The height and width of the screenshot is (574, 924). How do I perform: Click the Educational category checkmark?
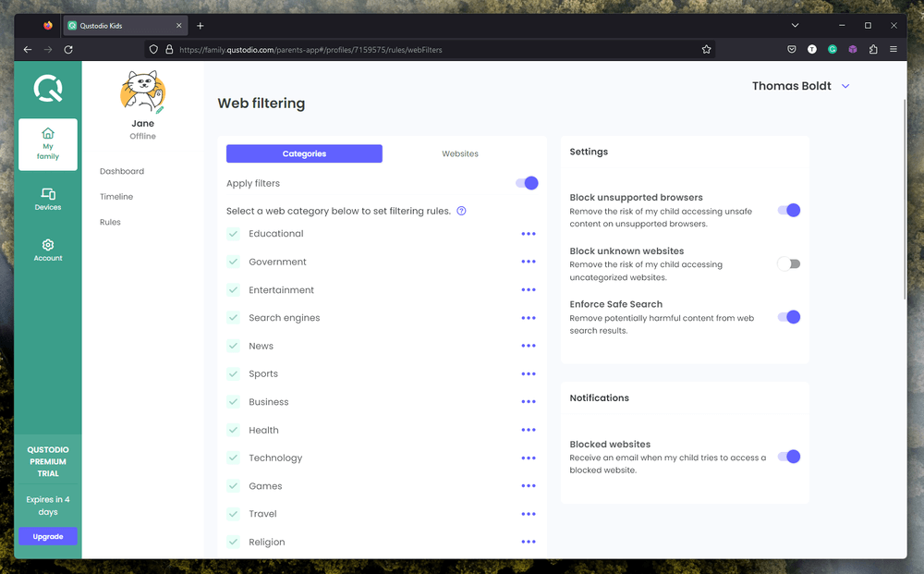pos(234,234)
